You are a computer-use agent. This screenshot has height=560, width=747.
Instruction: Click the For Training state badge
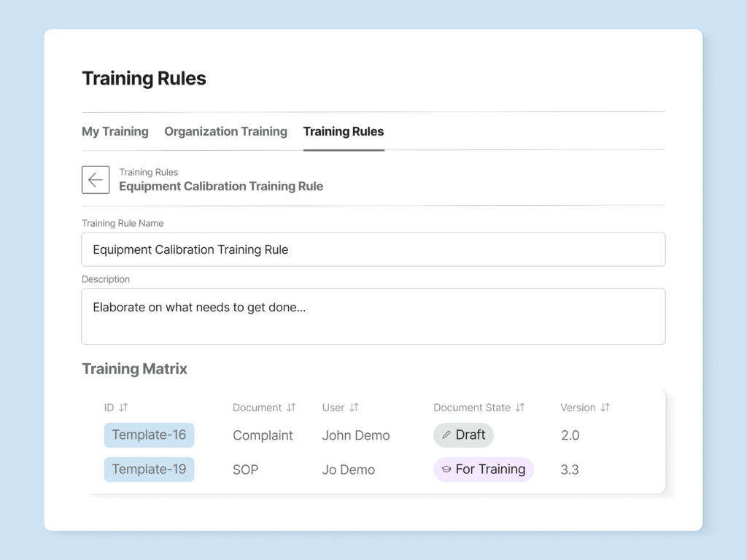pos(484,470)
